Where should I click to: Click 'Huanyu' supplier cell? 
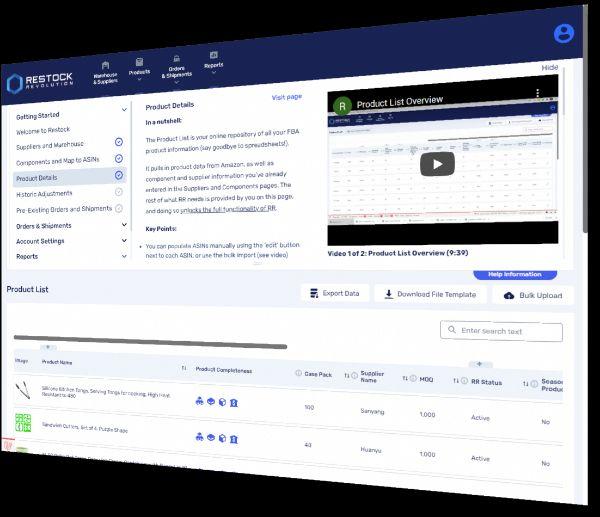click(370, 450)
